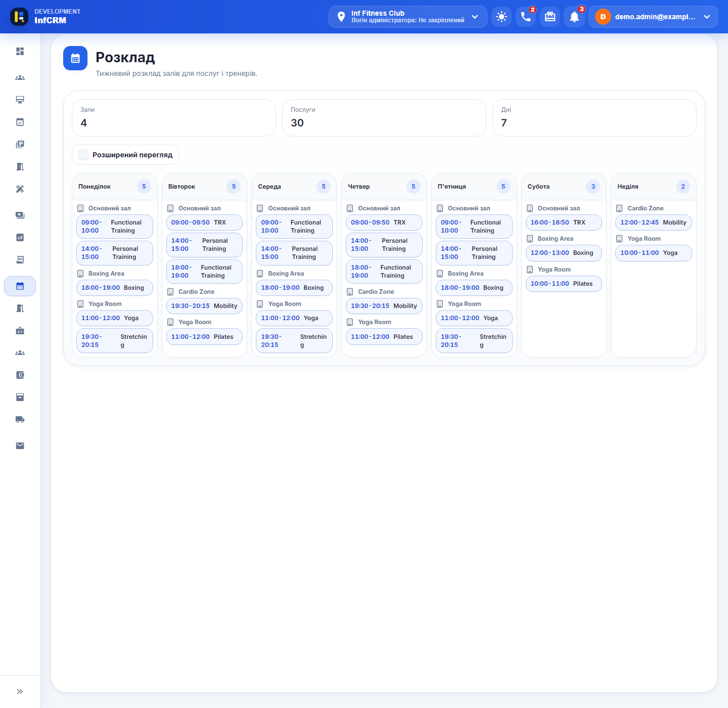Open the calendar-check tasks sidebar icon
The image size is (728, 708).
click(20, 122)
